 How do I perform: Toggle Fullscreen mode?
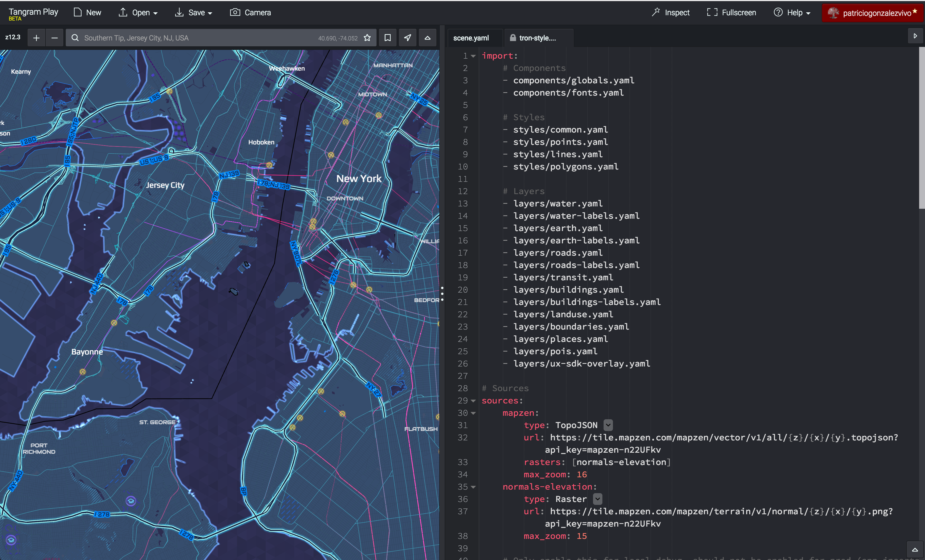pyautogui.click(x=731, y=12)
